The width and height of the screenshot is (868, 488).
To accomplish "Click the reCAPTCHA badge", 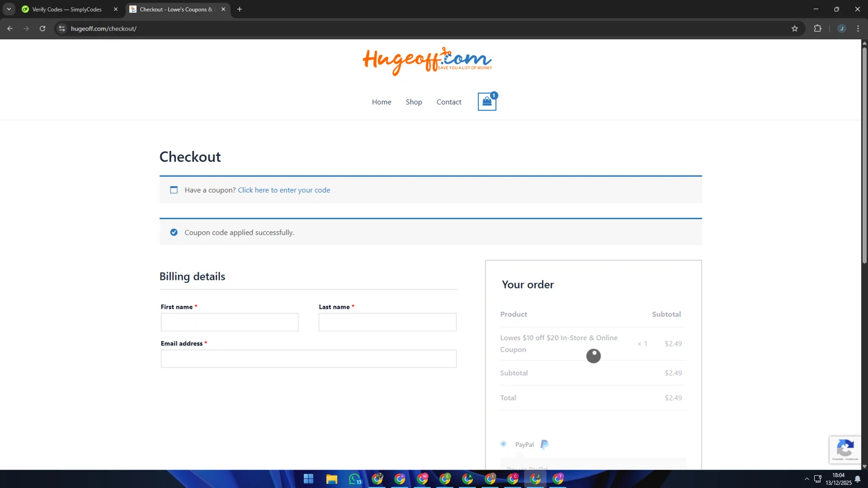I will [845, 449].
